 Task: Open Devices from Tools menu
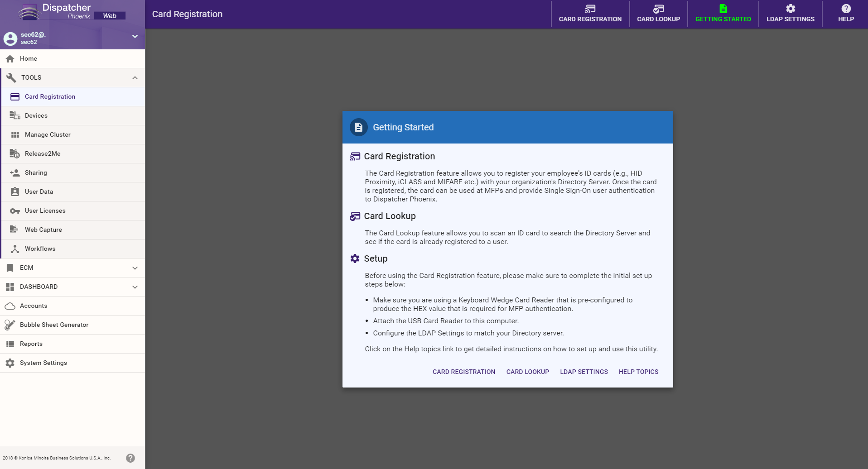pyautogui.click(x=73, y=116)
